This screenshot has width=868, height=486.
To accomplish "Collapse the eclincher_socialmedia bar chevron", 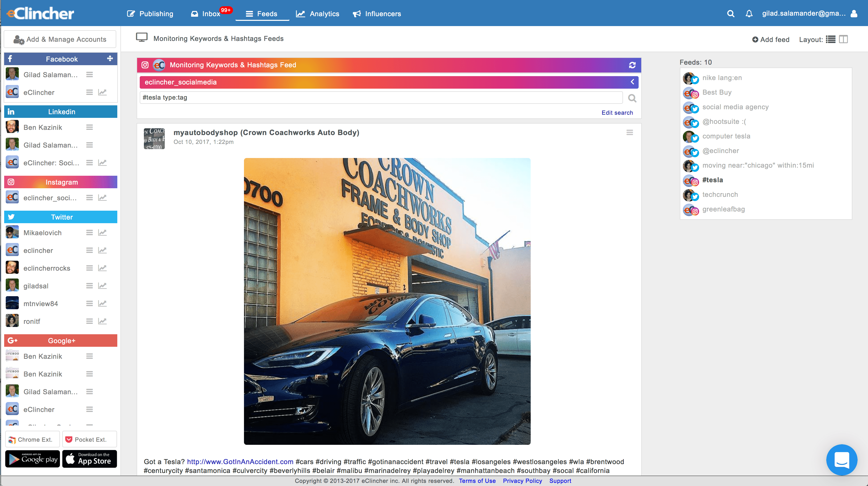I will 632,82.
